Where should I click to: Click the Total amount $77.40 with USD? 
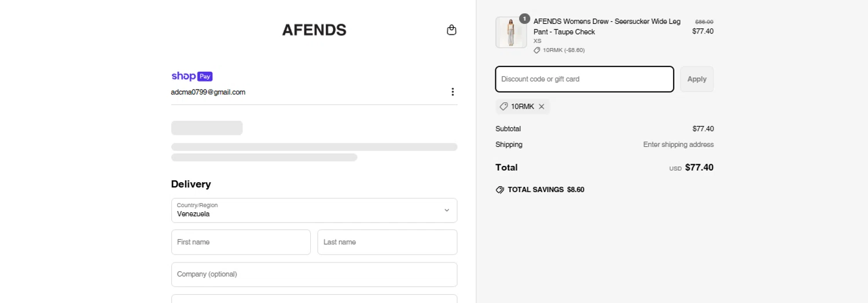692,168
